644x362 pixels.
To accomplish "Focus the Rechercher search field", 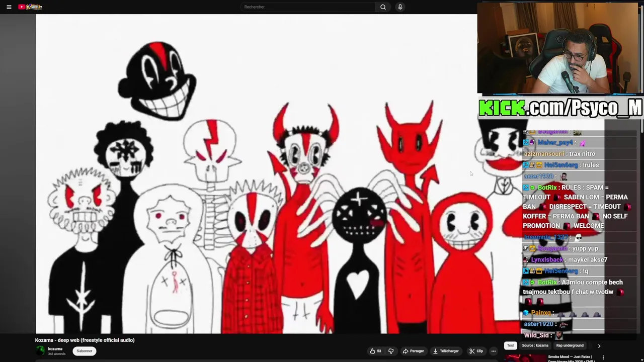I will [x=308, y=7].
